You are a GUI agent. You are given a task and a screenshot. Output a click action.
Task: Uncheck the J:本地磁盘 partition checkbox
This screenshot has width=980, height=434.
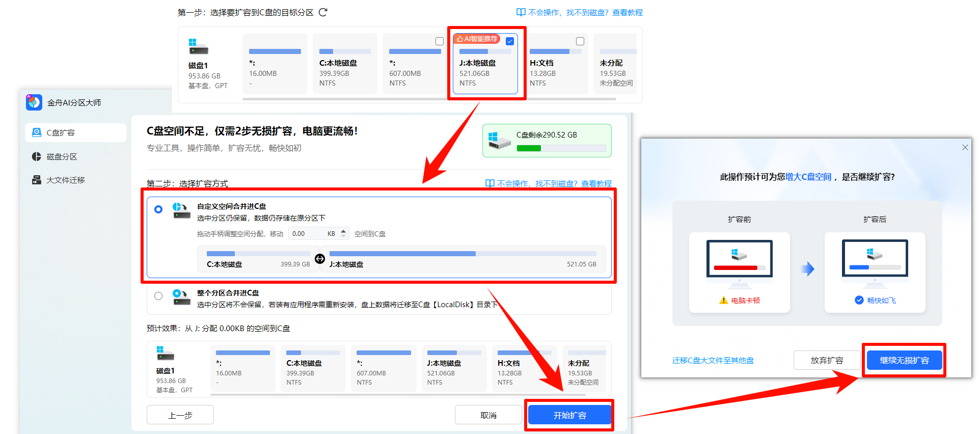(510, 41)
